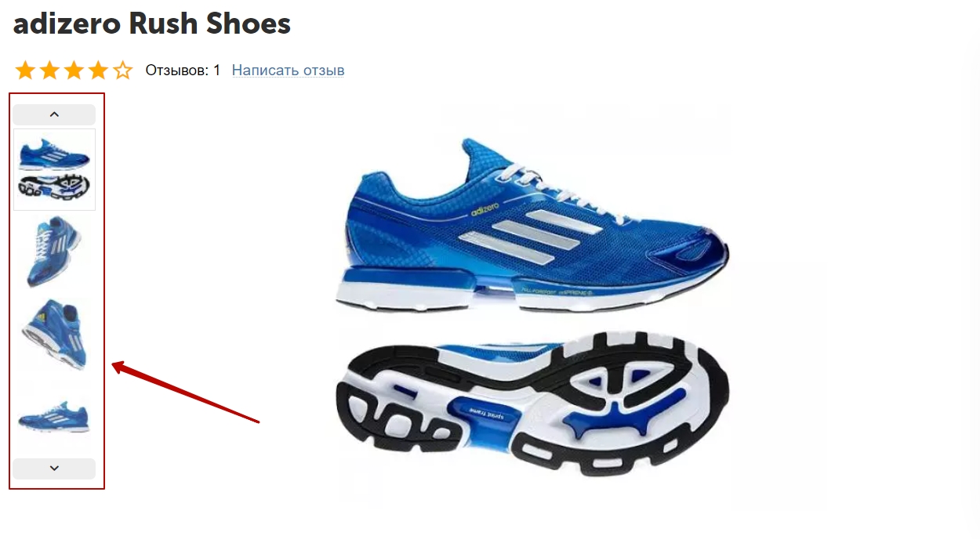Click the large shoe sole image
Image resolution: width=980 pixels, height=539 pixels.
click(532, 404)
